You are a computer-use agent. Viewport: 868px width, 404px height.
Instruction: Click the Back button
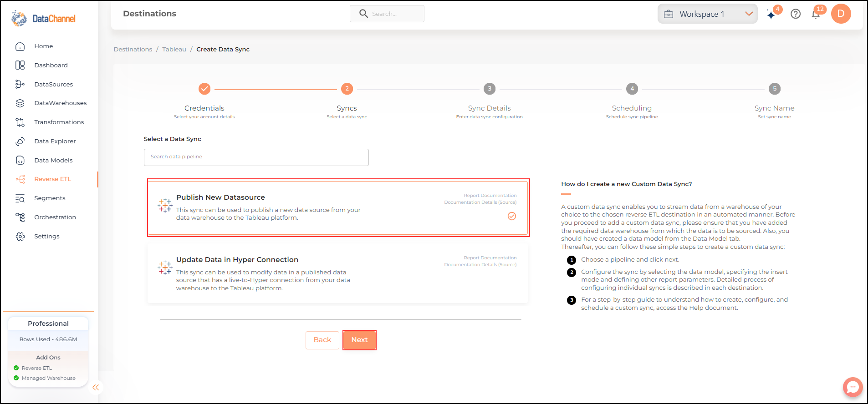pyautogui.click(x=322, y=340)
